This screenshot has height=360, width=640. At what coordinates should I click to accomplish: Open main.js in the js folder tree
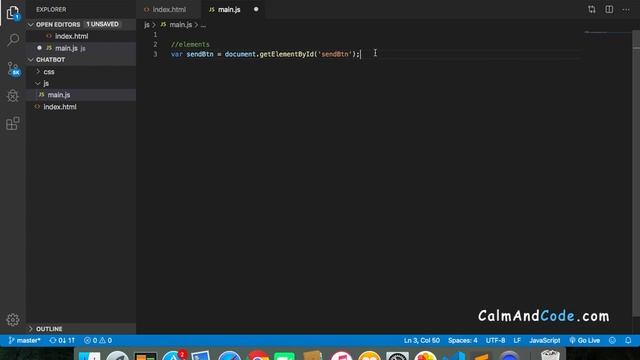[x=59, y=95]
